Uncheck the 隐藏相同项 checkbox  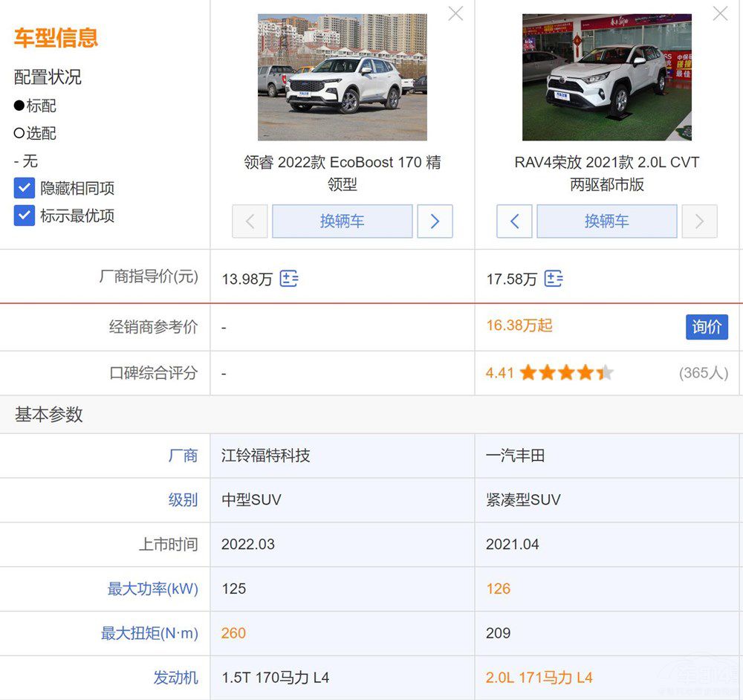(x=25, y=188)
